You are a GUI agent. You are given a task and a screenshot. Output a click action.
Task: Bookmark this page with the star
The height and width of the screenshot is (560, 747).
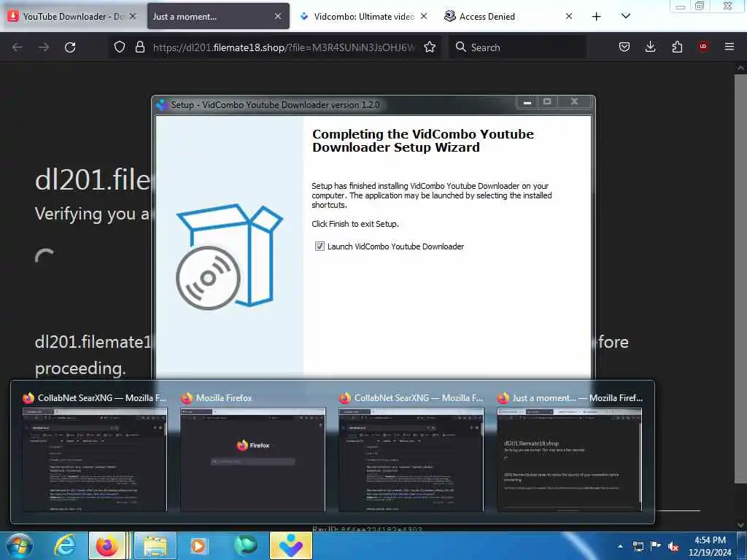point(430,47)
